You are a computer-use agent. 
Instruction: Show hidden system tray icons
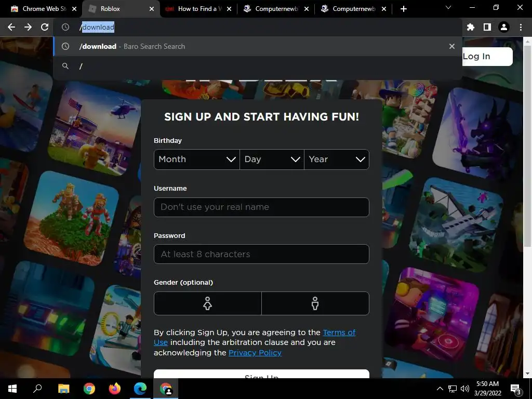(x=440, y=389)
